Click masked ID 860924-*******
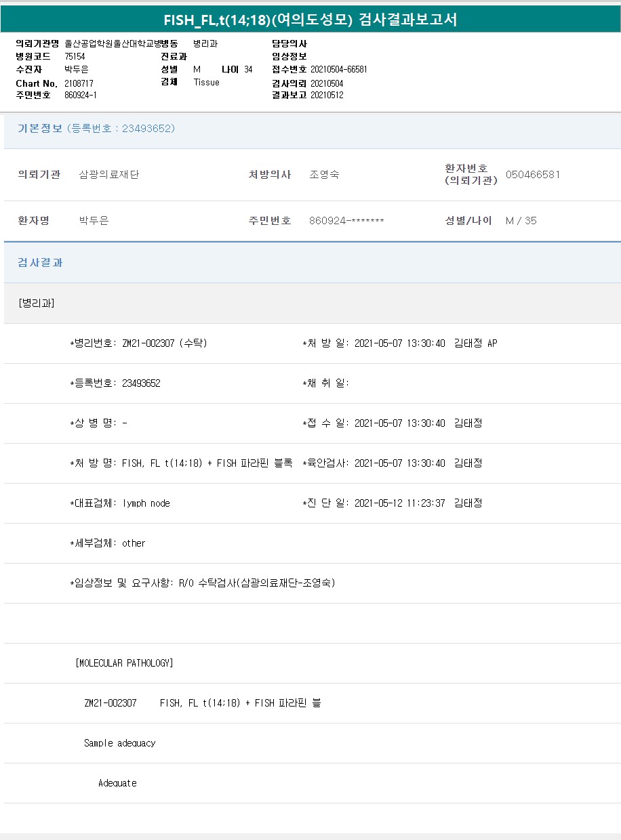The width and height of the screenshot is (621, 840). pyautogui.click(x=346, y=220)
